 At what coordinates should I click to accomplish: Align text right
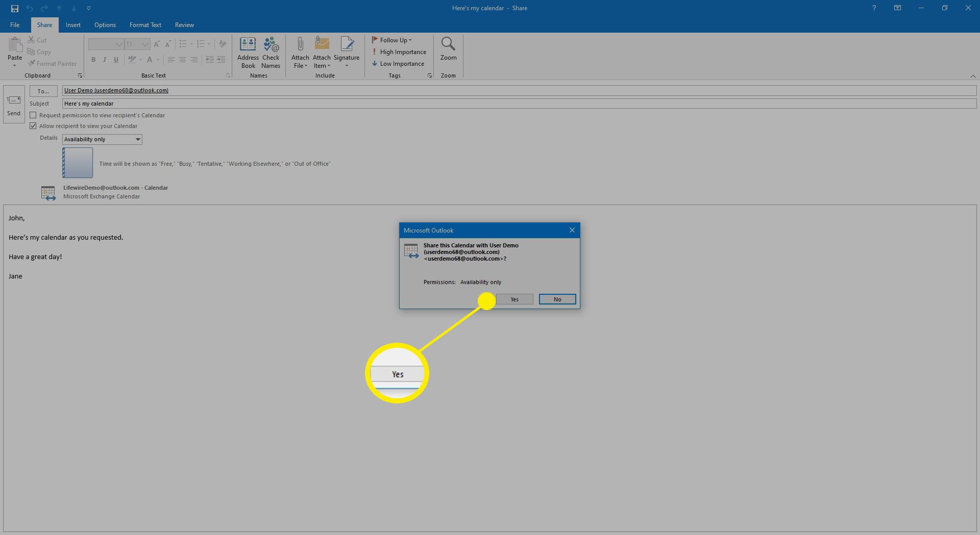click(194, 60)
